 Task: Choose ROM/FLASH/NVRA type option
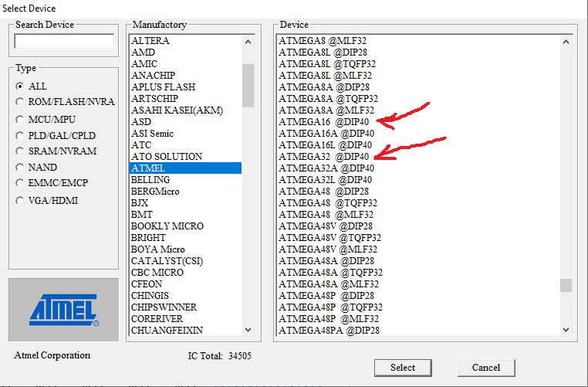click(x=20, y=102)
